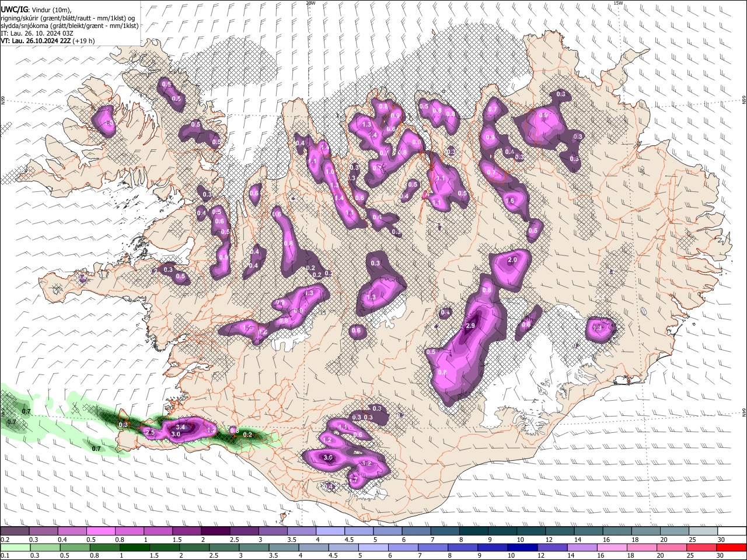Click the '15W' longitude label
This screenshot has width=747, height=560.
[618, 3]
